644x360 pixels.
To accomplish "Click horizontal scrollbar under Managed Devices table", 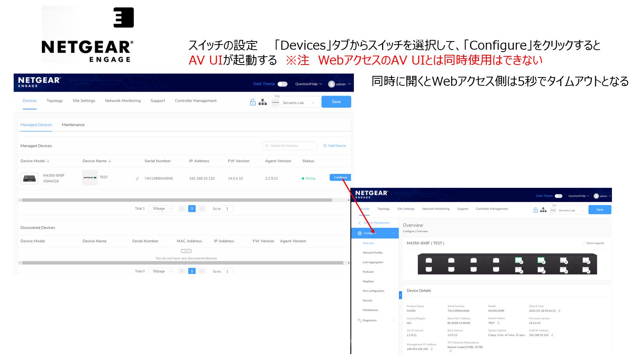I will [177, 200].
